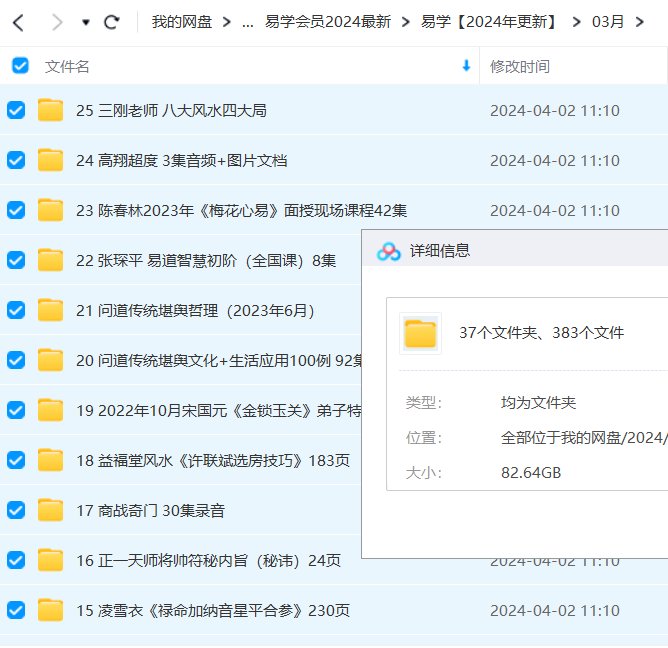Open folder 23 陈春林2023年《梅花心易》
Image resolution: width=668 pixels, height=648 pixels.
point(252,210)
